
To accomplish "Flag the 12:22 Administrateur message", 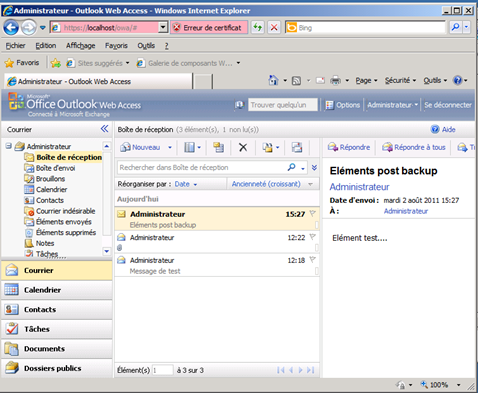I will click(312, 237).
